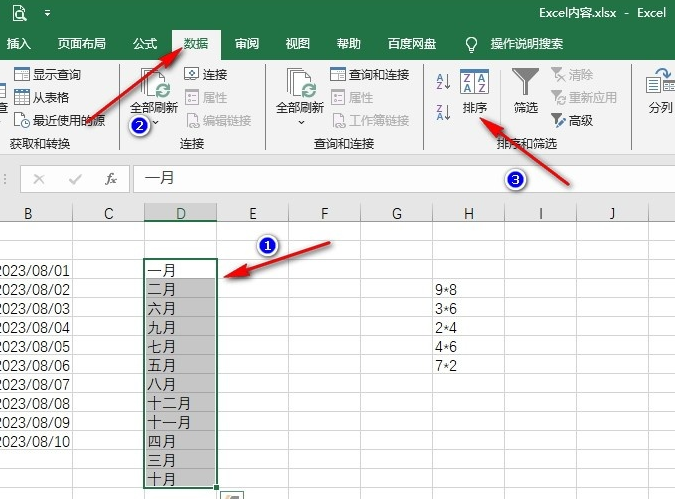675x502 pixels.
Task: Open the 页面布局 ribbon tab
Action: 82,43
